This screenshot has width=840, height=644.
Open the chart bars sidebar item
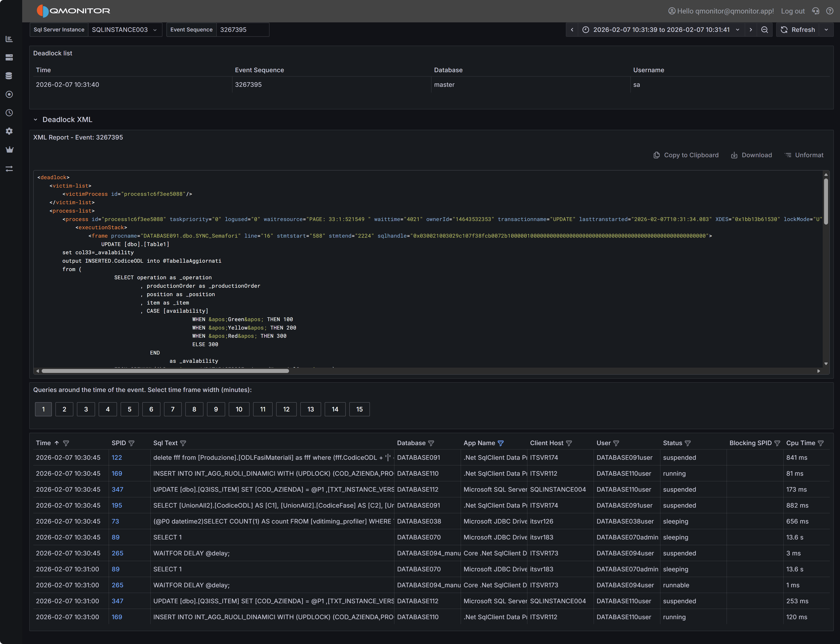pyautogui.click(x=9, y=39)
